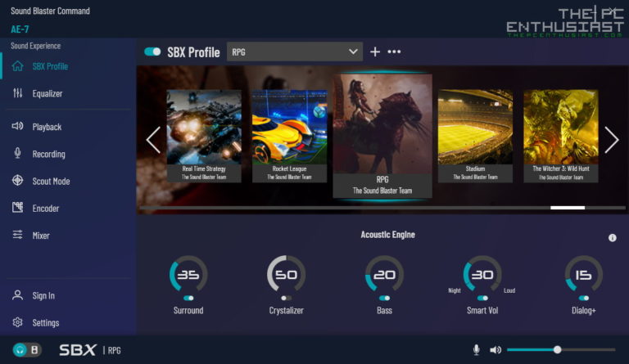Click the Recording microphone icon in sidebar

pyautogui.click(x=17, y=154)
